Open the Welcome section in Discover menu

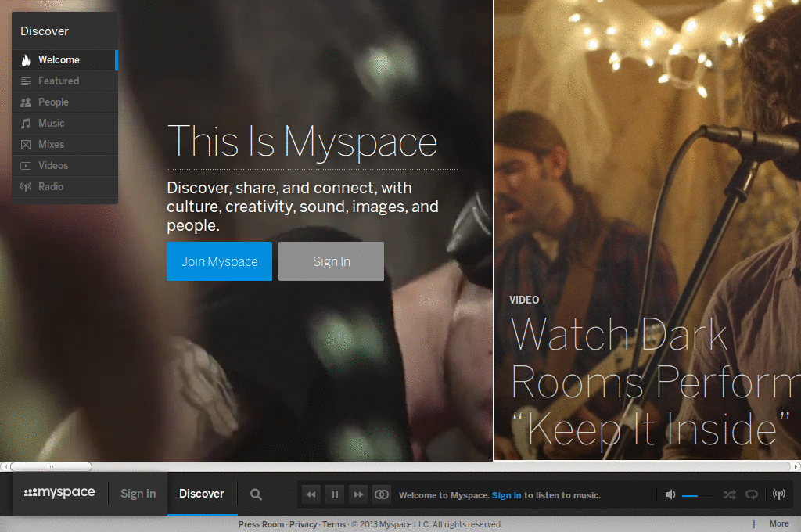coord(65,59)
